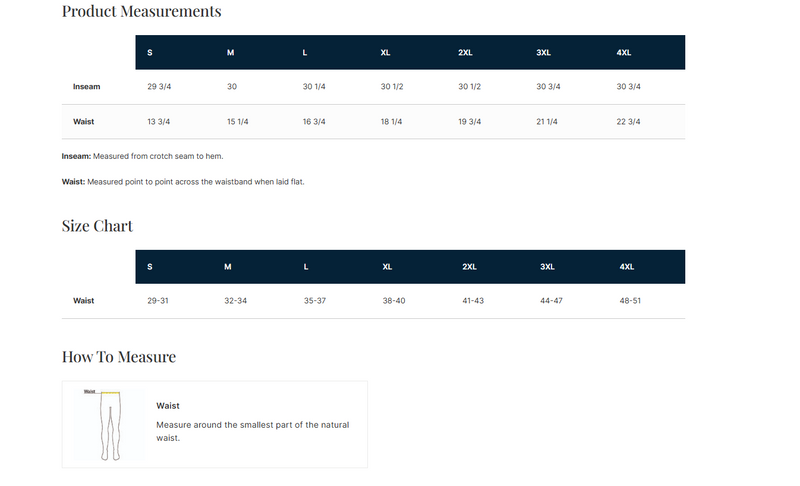Click the 3XL header in Size Chart table
Screen dimensions: 800x486
(547, 267)
